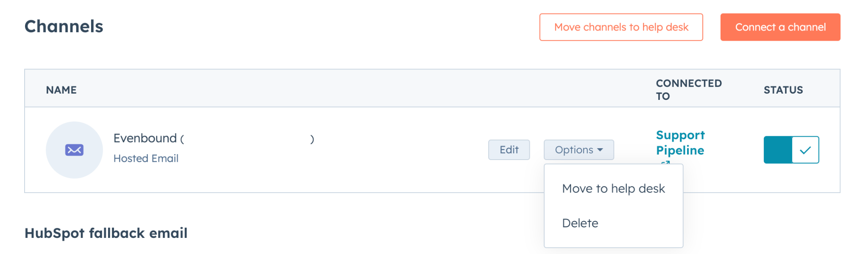Click the "Hosted Email" channel type label
The width and height of the screenshot is (868, 254).
click(x=146, y=158)
